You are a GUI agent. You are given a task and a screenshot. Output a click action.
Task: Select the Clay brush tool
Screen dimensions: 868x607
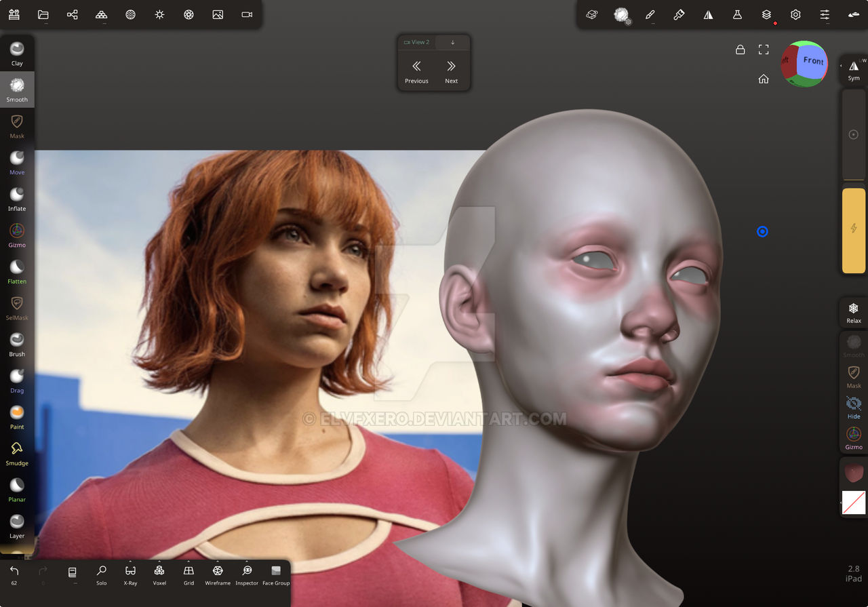(x=17, y=53)
